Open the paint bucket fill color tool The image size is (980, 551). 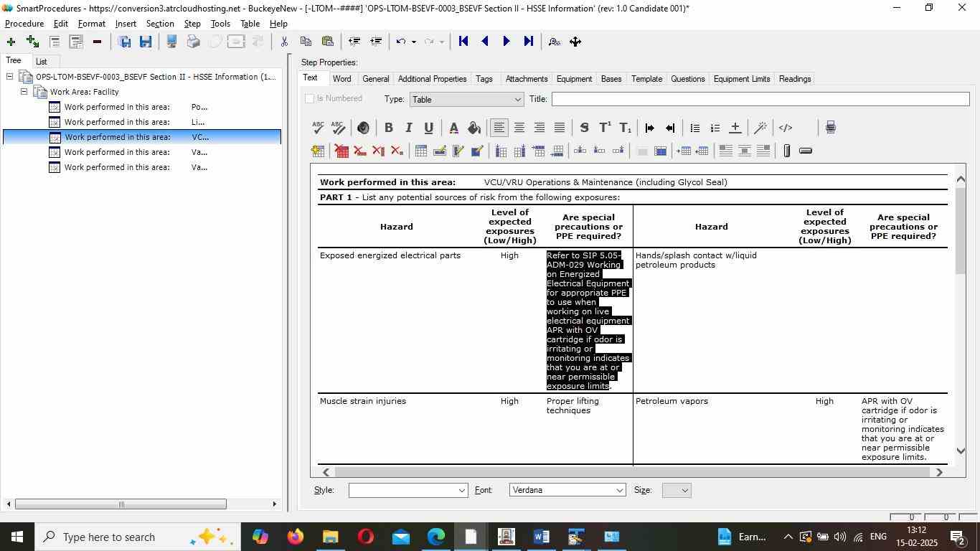473,128
